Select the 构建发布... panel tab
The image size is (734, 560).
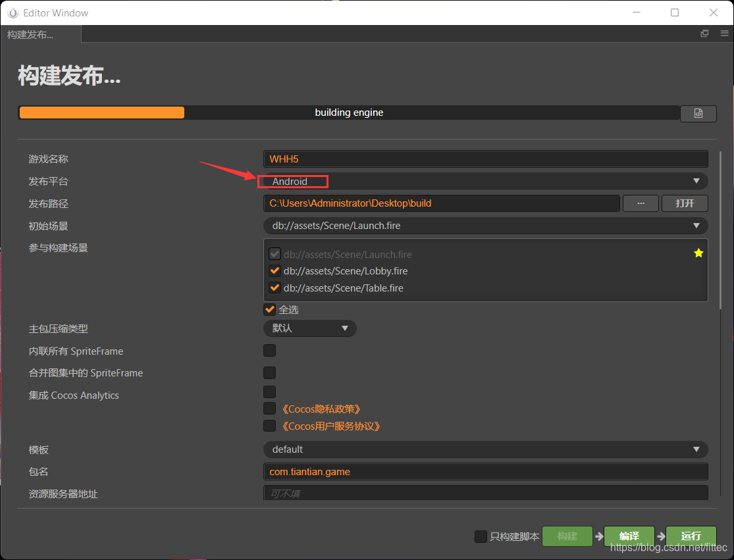tap(41, 34)
